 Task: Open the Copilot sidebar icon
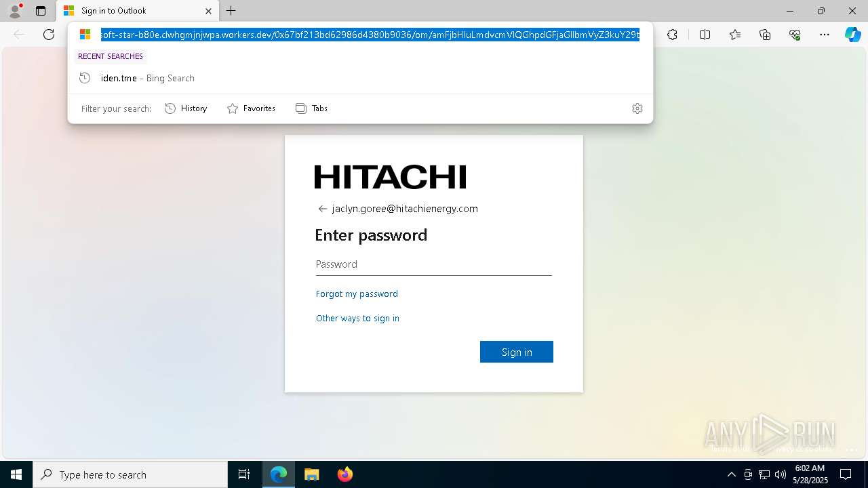point(853,35)
